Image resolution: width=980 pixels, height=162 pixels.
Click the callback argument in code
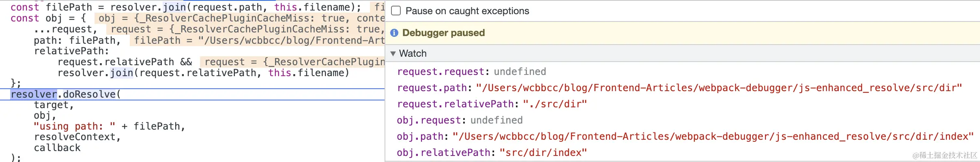57,148
